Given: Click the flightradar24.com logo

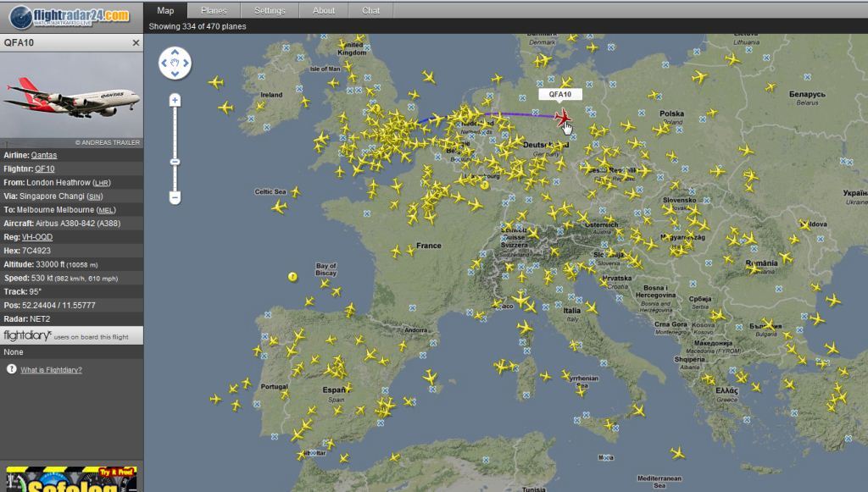Looking at the screenshot, I should [70, 14].
